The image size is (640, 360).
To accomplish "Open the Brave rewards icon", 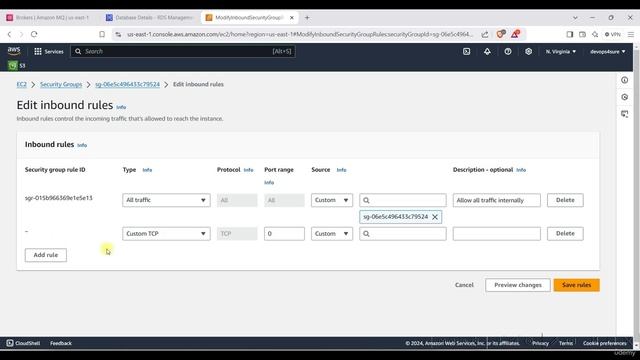I will (x=516, y=34).
